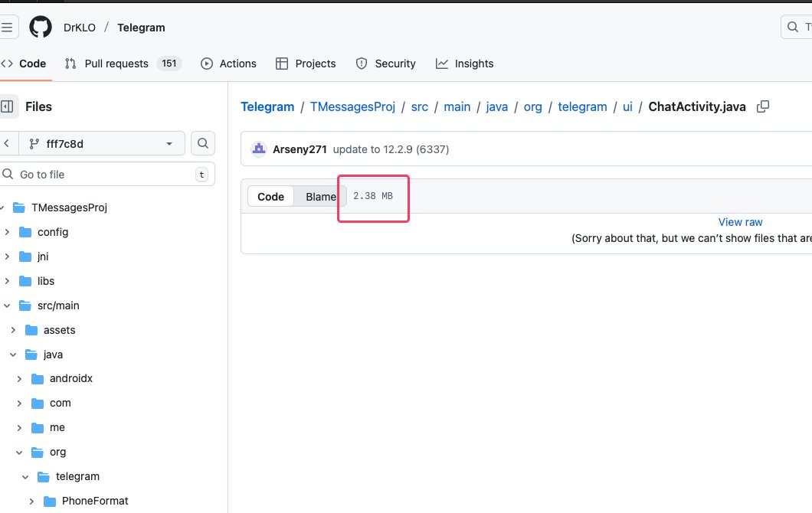
Task: Open the fff7c8d branch dropdown
Action: pyautogui.click(x=102, y=143)
